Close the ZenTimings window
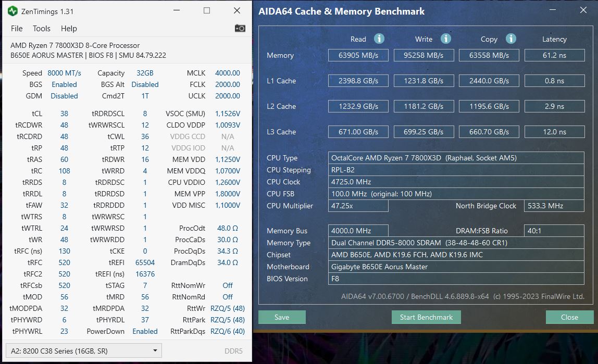598x364 pixels. click(237, 10)
